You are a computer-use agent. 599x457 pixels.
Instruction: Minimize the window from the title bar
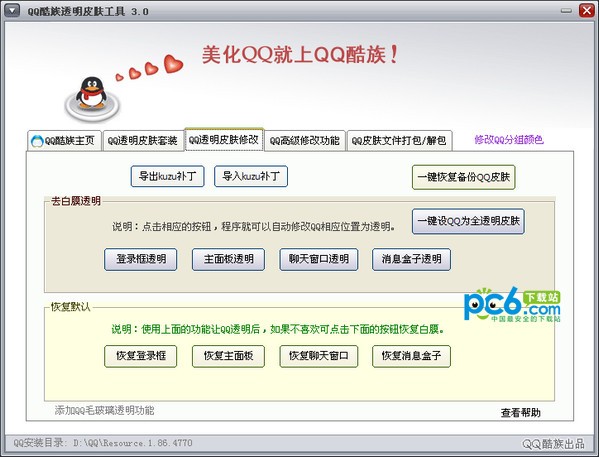(x=567, y=11)
